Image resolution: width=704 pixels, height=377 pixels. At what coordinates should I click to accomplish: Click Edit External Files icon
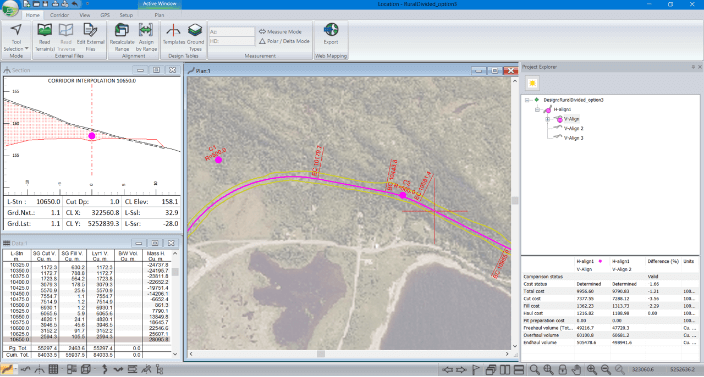90,37
